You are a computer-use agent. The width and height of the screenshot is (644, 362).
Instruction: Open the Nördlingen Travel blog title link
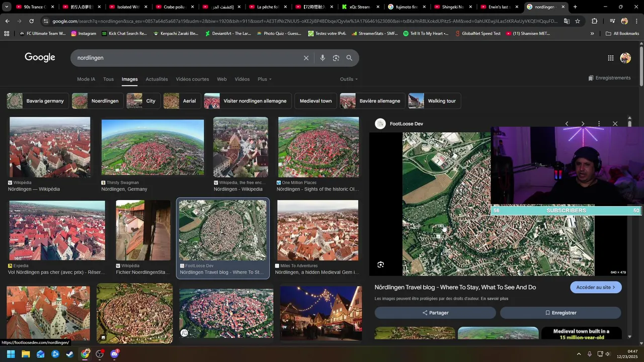click(x=455, y=287)
